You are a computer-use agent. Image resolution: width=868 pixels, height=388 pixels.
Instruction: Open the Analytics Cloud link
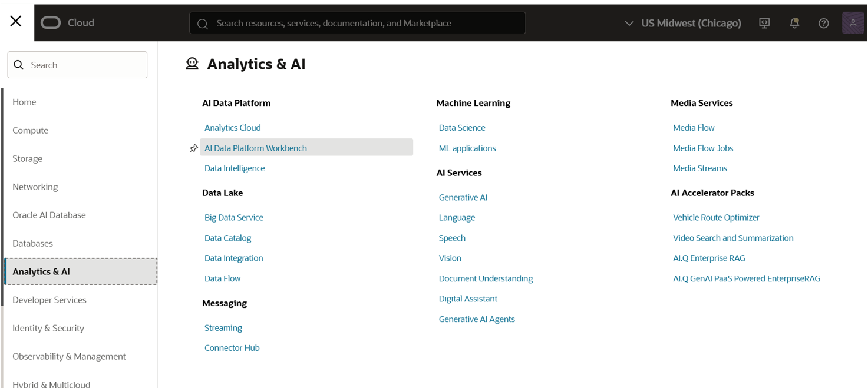pyautogui.click(x=232, y=128)
